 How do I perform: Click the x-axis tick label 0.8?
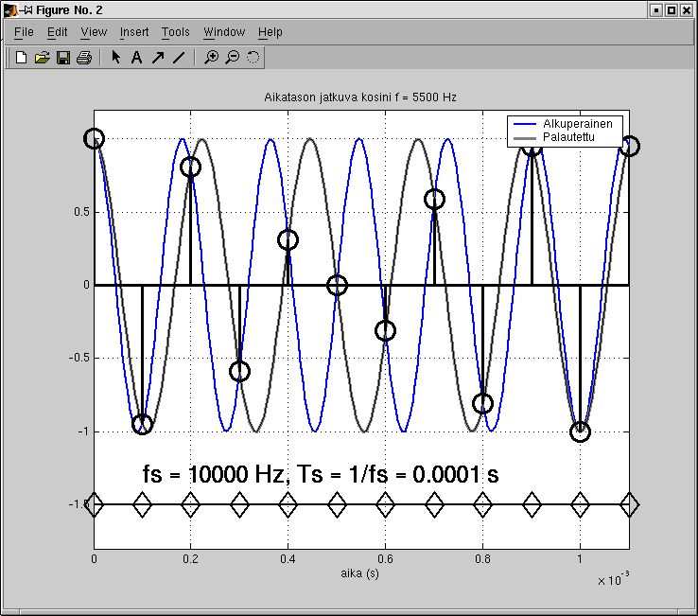[482, 558]
